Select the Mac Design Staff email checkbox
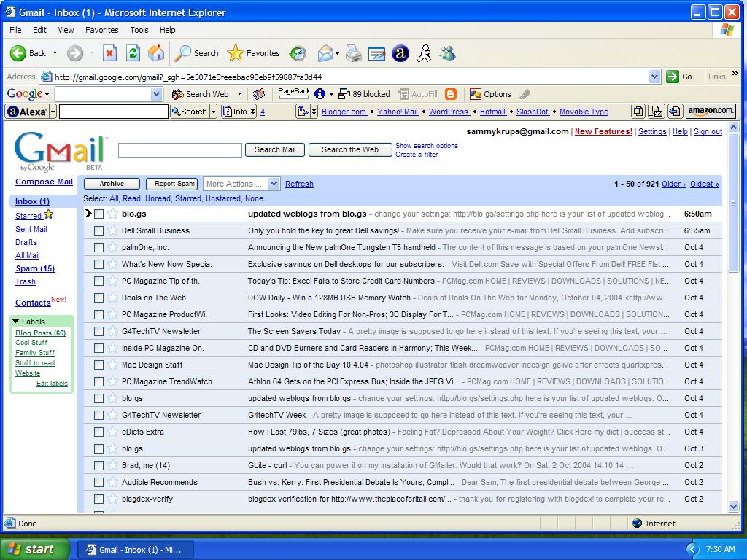The image size is (747, 560). tap(98, 365)
